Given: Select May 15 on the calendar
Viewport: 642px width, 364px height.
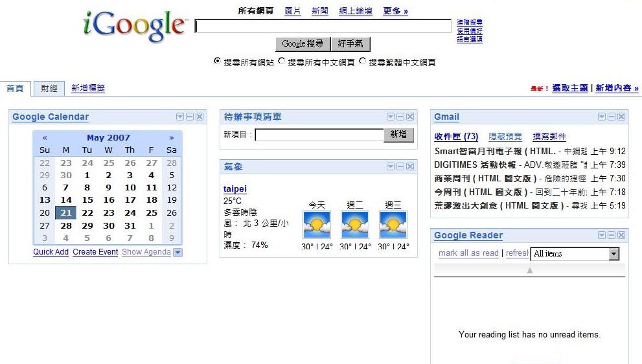Looking at the screenshot, I should click(x=87, y=199).
